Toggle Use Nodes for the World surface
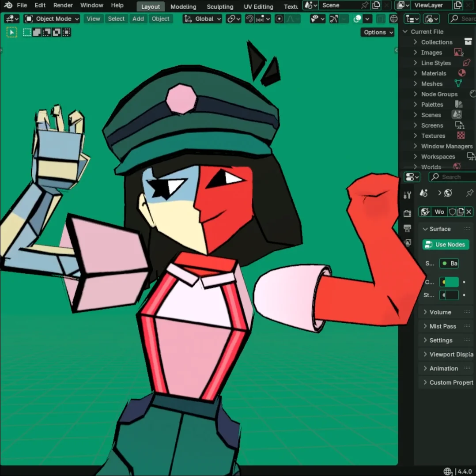 (x=445, y=244)
